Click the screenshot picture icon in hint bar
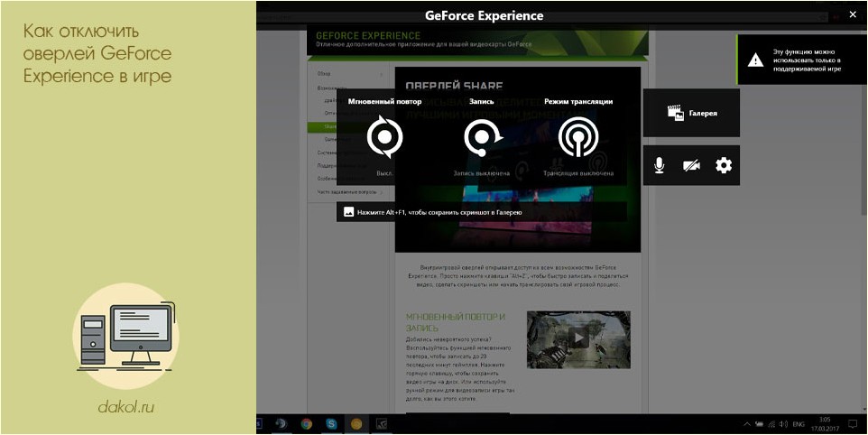Screen dimensions: 868x435 [x=349, y=212]
